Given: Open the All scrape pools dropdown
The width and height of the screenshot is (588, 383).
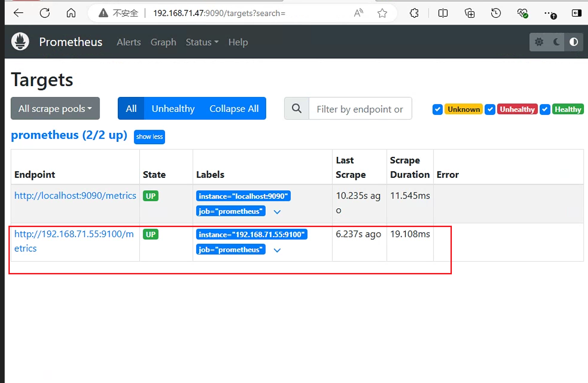Looking at the screenshot, I should pyautogui.click(x=55, y=109).
